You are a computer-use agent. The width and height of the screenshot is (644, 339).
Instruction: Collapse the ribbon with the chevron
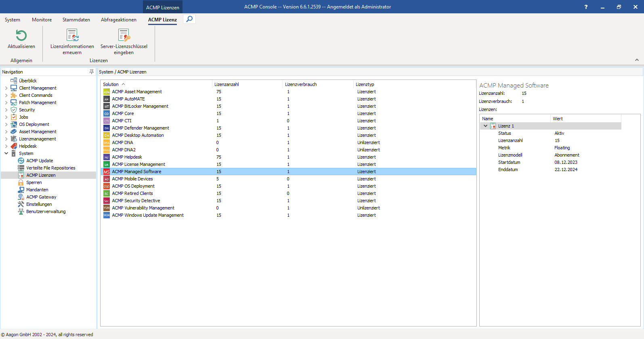click(637, 60)
